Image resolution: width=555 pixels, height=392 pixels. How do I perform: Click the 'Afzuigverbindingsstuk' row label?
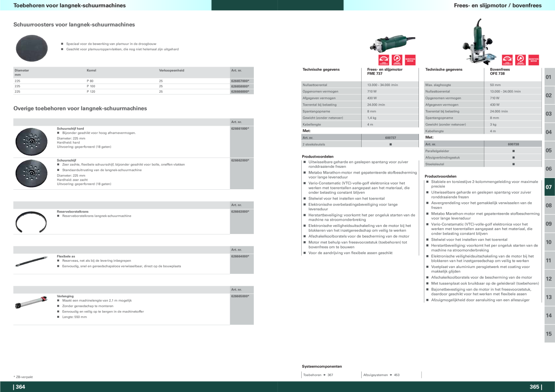[x=442, y=158]
